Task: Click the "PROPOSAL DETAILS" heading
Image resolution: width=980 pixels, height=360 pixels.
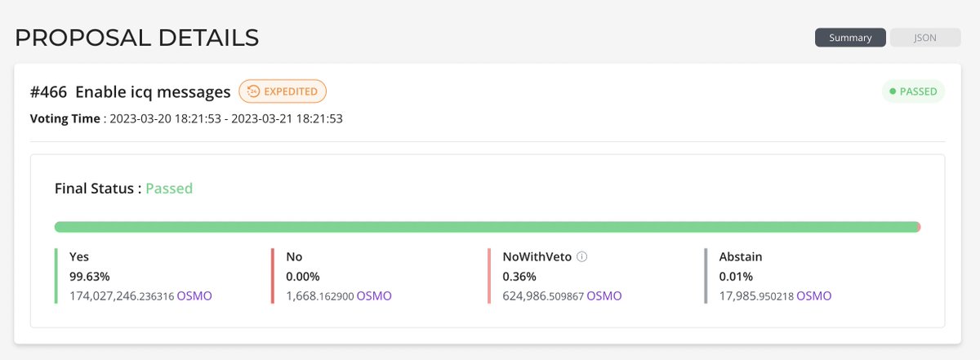Action: coord(136,38)
